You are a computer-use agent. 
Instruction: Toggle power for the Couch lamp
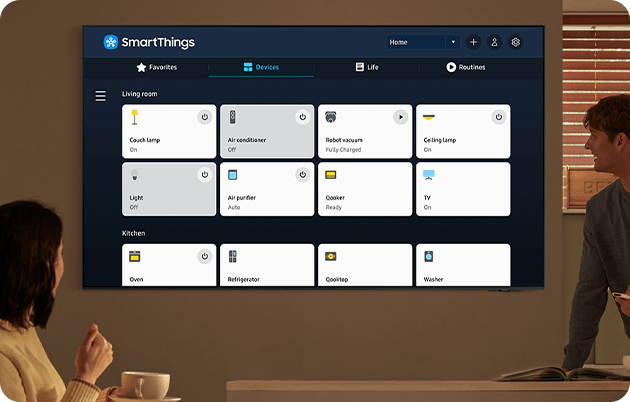point(204,117)
